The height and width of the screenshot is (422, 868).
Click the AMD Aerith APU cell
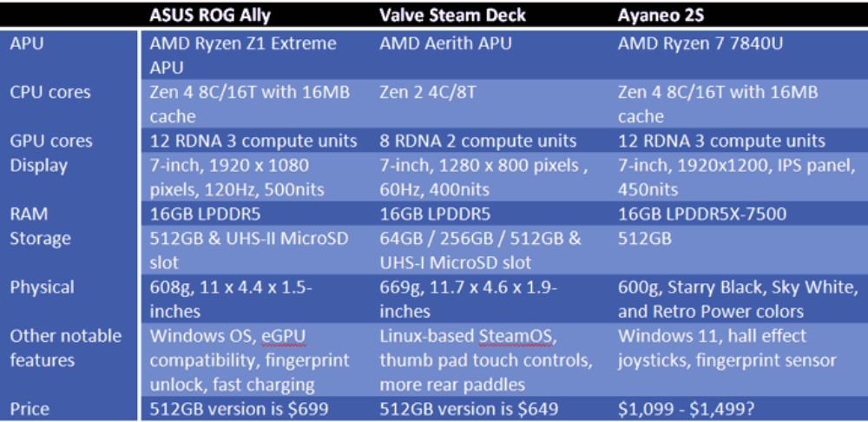[445, 43]
